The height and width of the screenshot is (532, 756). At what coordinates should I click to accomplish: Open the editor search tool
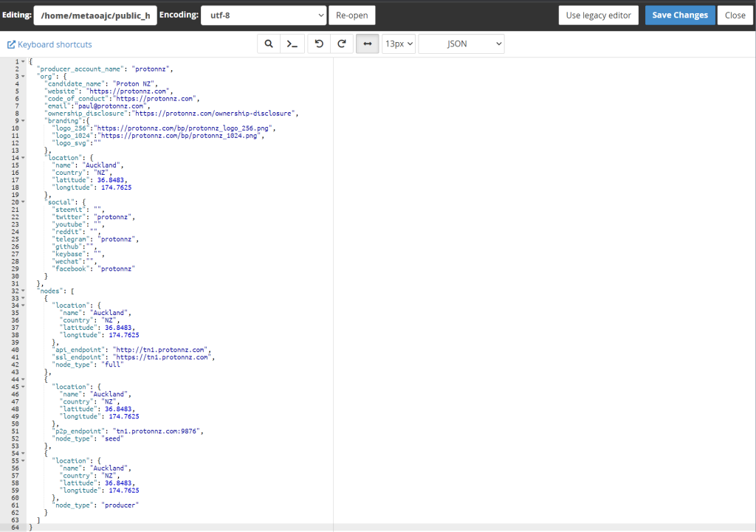click(269, 44)
